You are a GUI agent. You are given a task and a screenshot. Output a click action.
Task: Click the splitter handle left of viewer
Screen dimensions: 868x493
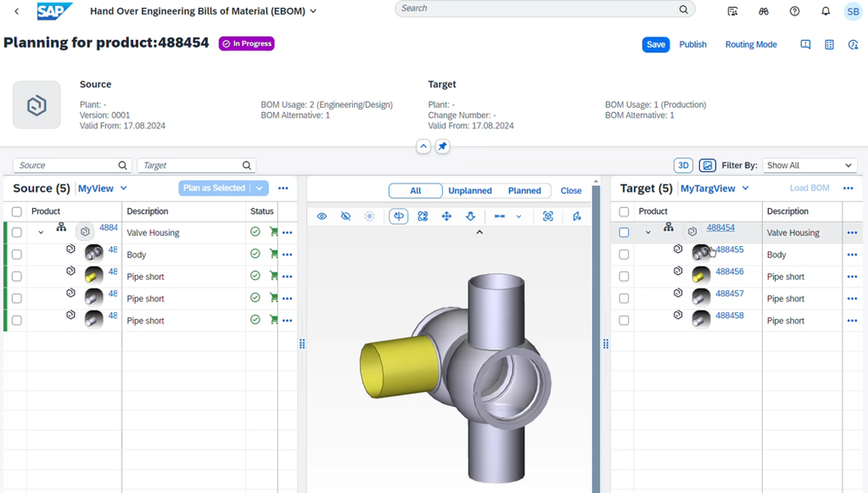(x=303, y=344)
